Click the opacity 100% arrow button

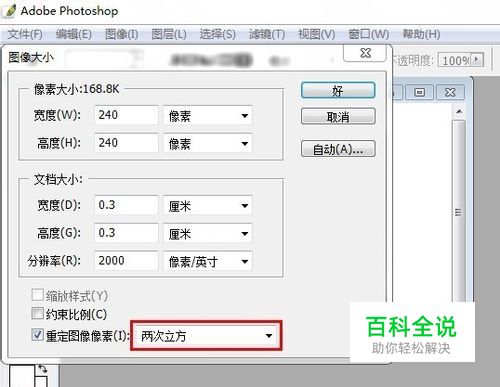click(477, 60)
